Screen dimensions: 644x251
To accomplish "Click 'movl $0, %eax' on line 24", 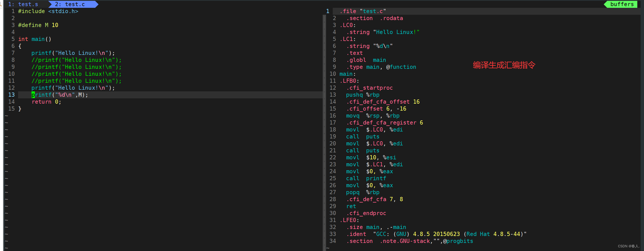I will click(370, 171).
